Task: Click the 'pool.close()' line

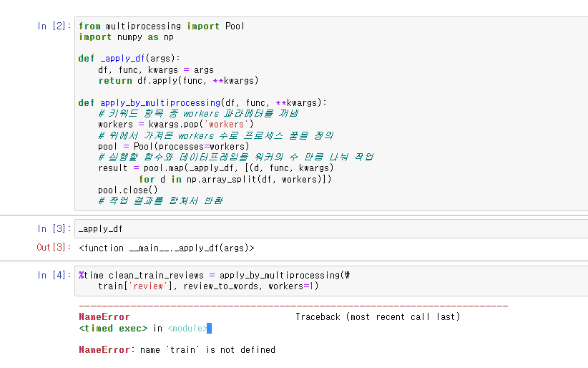Action: click(x=128, y=190)
